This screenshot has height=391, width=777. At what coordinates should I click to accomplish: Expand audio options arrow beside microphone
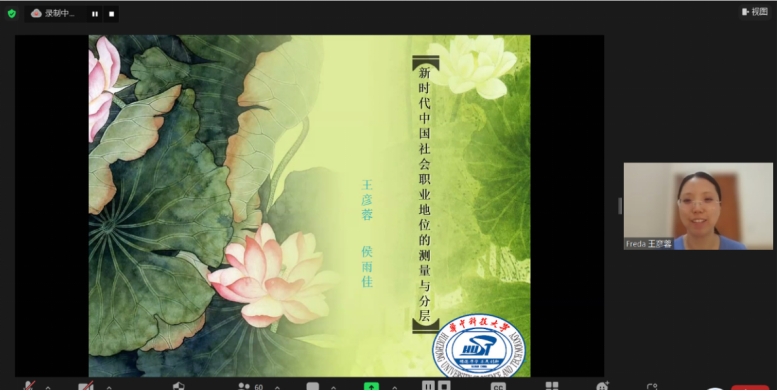48,387
